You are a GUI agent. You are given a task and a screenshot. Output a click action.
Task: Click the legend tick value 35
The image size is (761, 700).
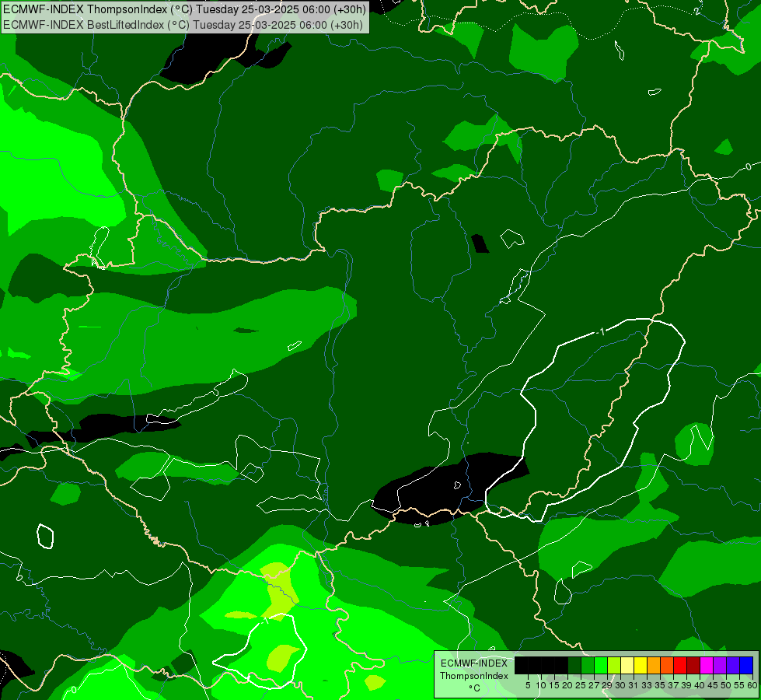click(660, 685)
